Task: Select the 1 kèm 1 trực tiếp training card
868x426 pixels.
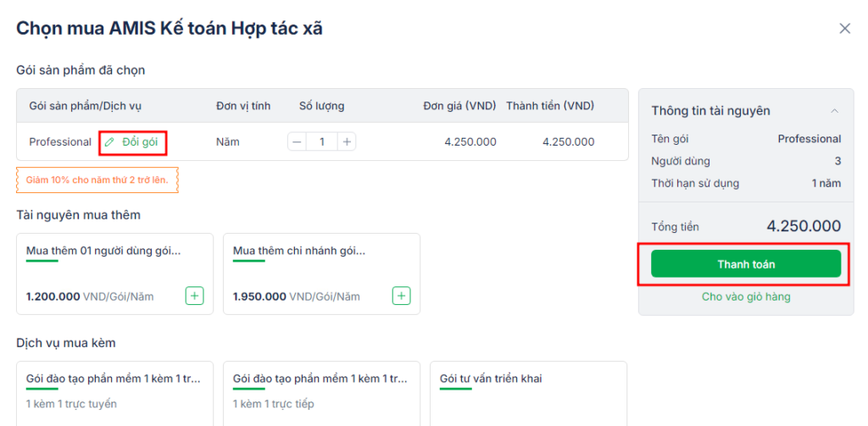Action: coord(321,393)
